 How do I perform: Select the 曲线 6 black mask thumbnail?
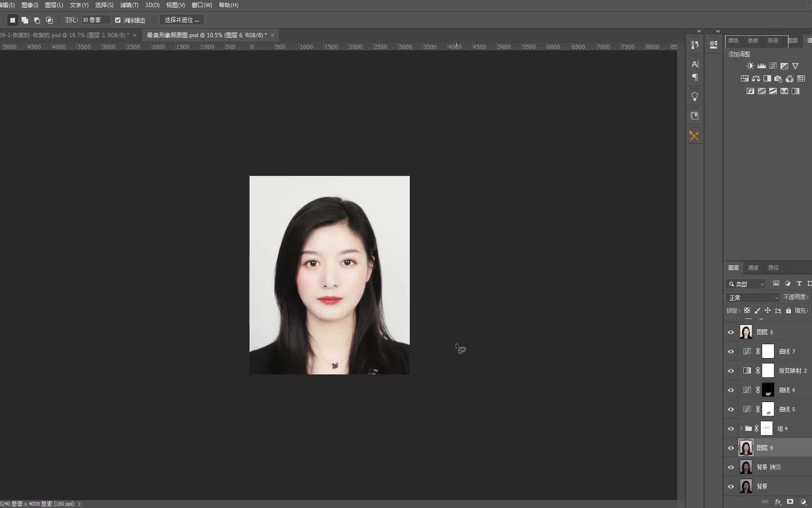[x=768, y=390]
